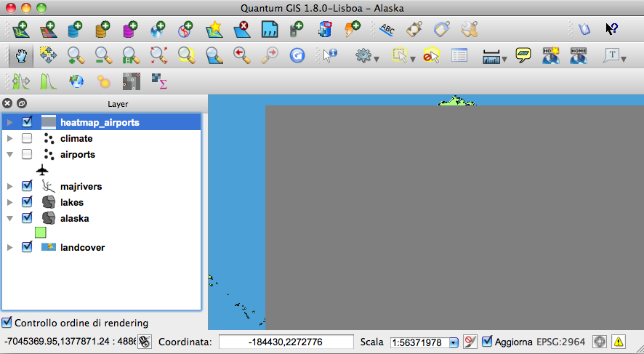
Task: Open the GPS Tools icon
Action: (x=297, y=30)
